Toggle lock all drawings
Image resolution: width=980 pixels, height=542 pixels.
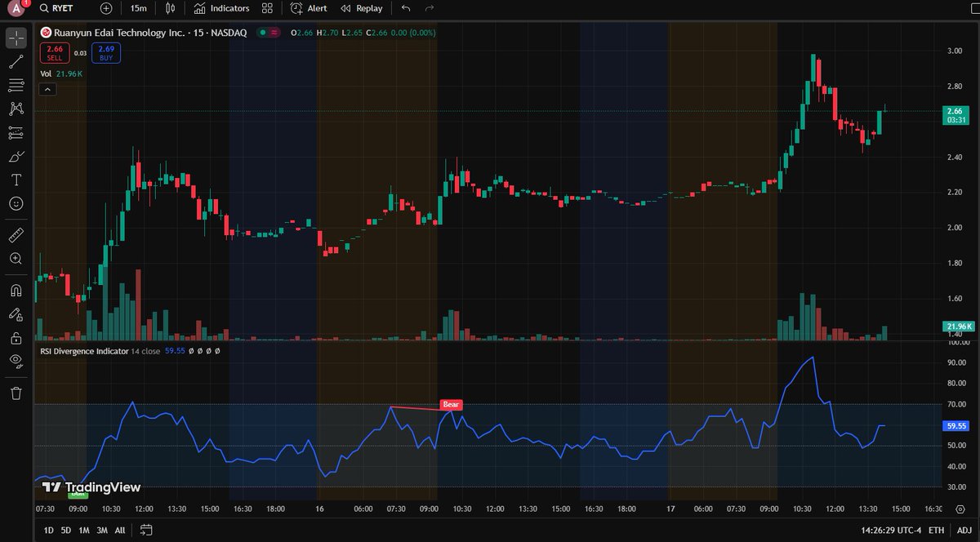pos(16,337)
